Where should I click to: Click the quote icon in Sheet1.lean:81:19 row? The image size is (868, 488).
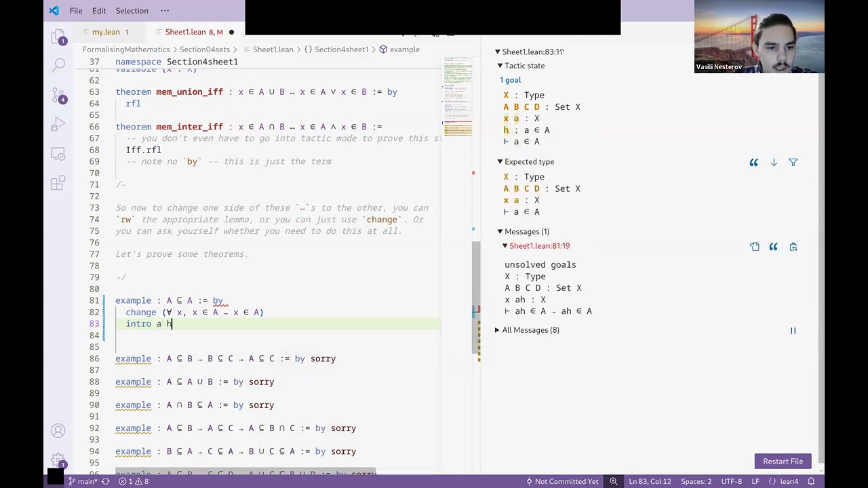[x=773, y=247]
